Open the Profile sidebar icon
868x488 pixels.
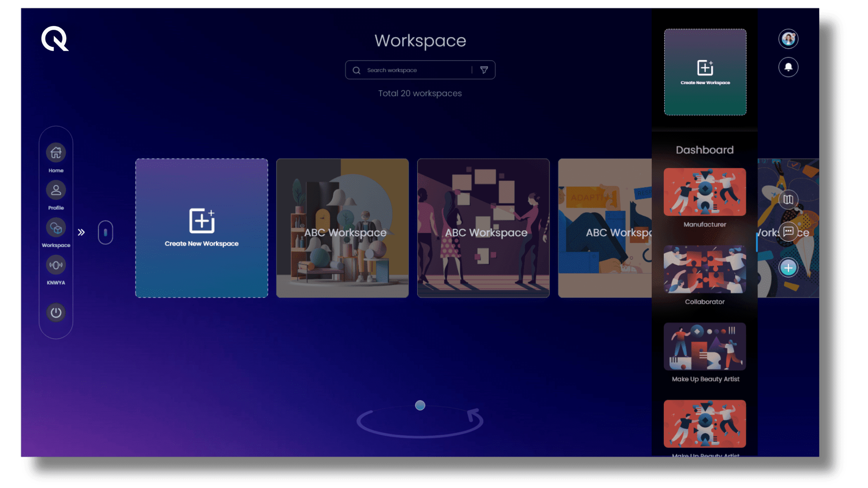(x=56, y=190)
